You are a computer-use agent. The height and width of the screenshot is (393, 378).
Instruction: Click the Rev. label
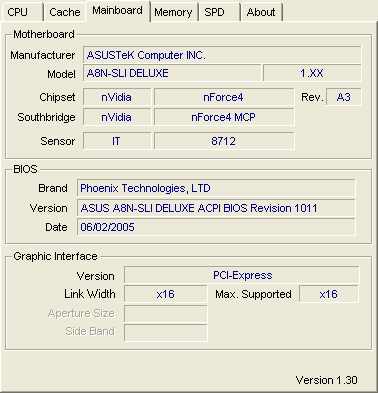point(312,97)
